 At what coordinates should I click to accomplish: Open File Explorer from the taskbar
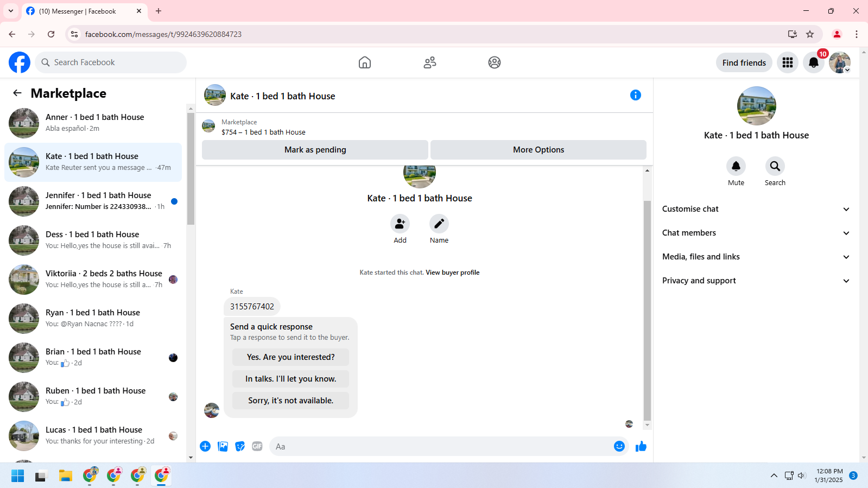coord(66,476)
